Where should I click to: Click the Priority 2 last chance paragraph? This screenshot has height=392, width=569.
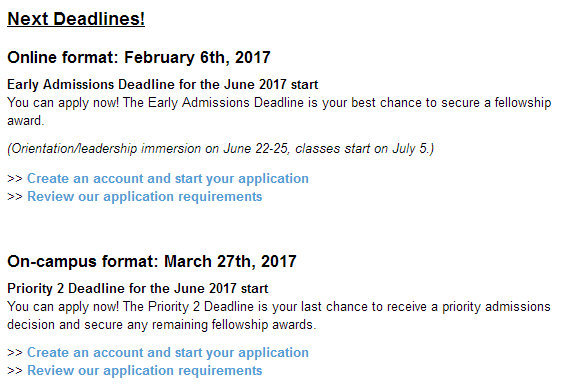[279, 315]
